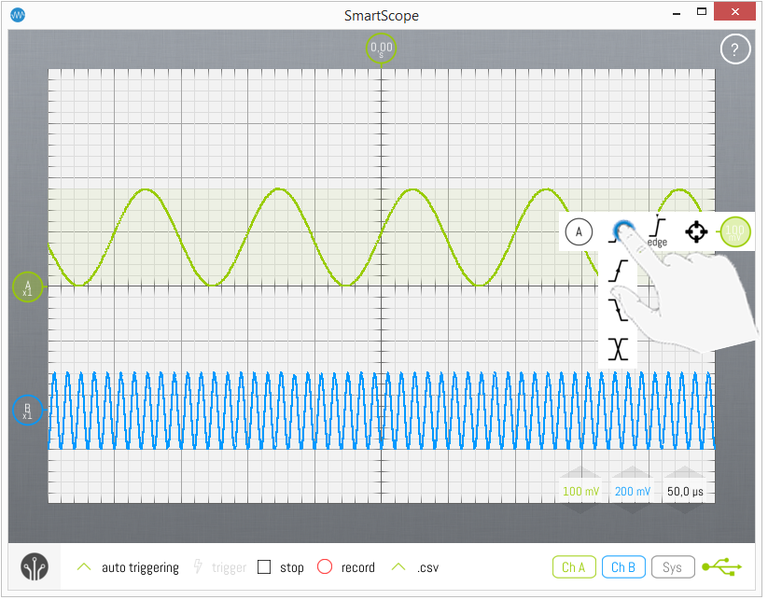
Task: Select the any-edge trigger option
Action: point(621,349)
